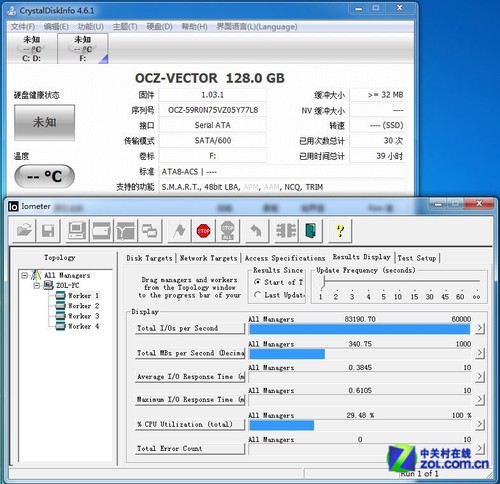Image resolution: width=500 pixels, height=484 pixels.
Task: Click Total MBs per Second button
Action: (x=190, y=353)
